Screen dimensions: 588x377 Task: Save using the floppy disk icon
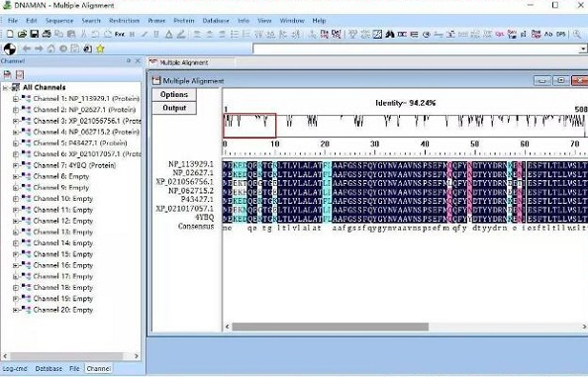[x=34, y=34]
